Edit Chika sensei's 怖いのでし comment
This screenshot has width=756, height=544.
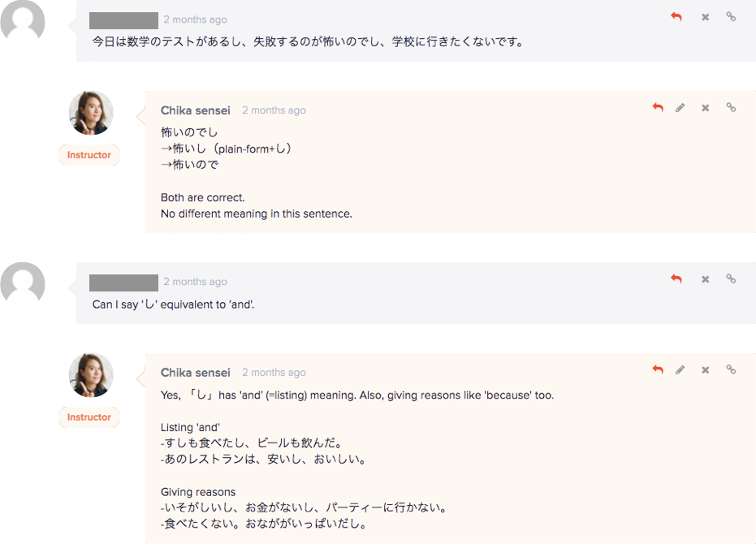(680, 107)
